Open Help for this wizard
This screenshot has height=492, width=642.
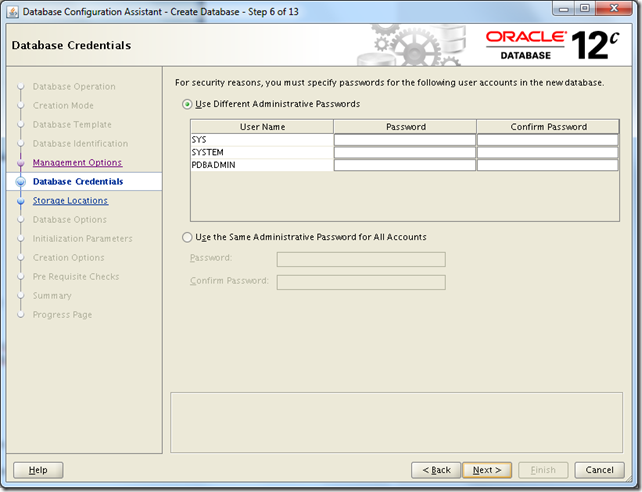38,470
